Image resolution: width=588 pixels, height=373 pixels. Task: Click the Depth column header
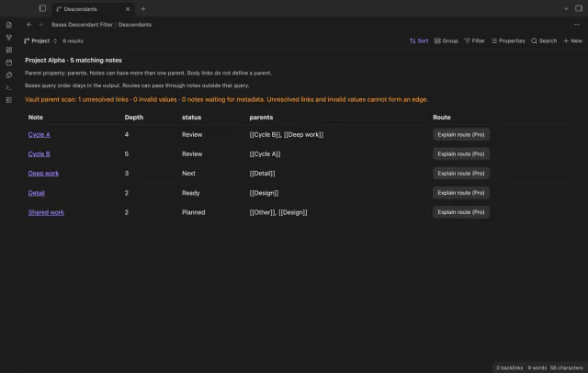click(134, 118)
